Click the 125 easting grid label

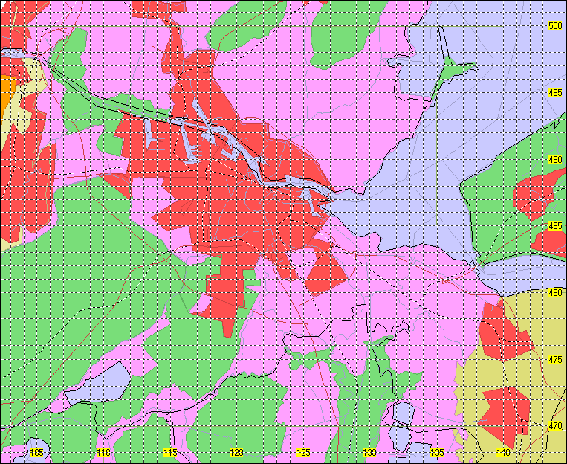[303, 452]
